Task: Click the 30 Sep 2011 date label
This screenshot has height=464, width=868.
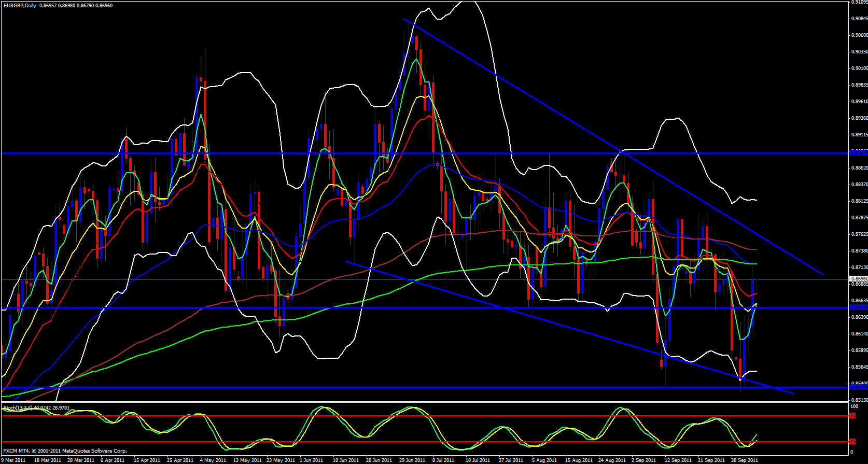Action: click(x=745, y=460)
